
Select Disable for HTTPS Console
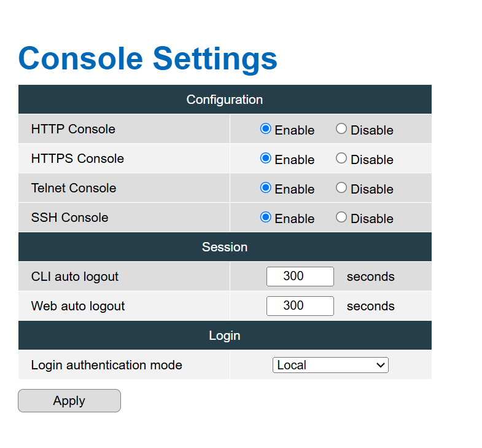tap(341, 158)
